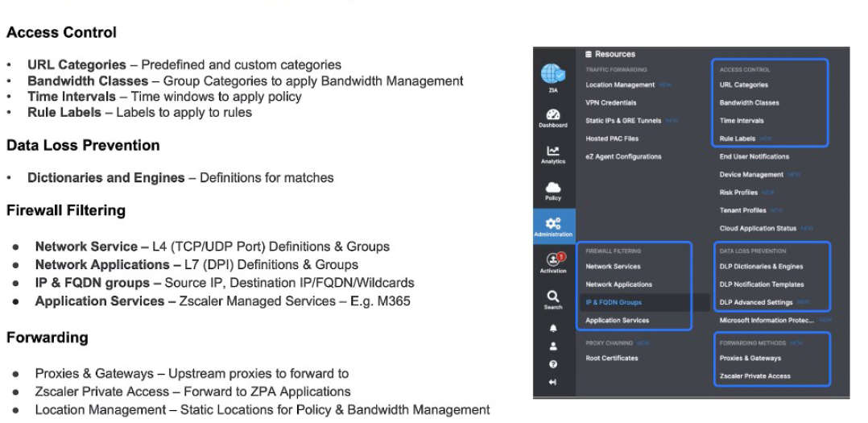This screenshot has height=423, width=868.
Task: Open Activation with red notification badge
Action: click(552, 262)
